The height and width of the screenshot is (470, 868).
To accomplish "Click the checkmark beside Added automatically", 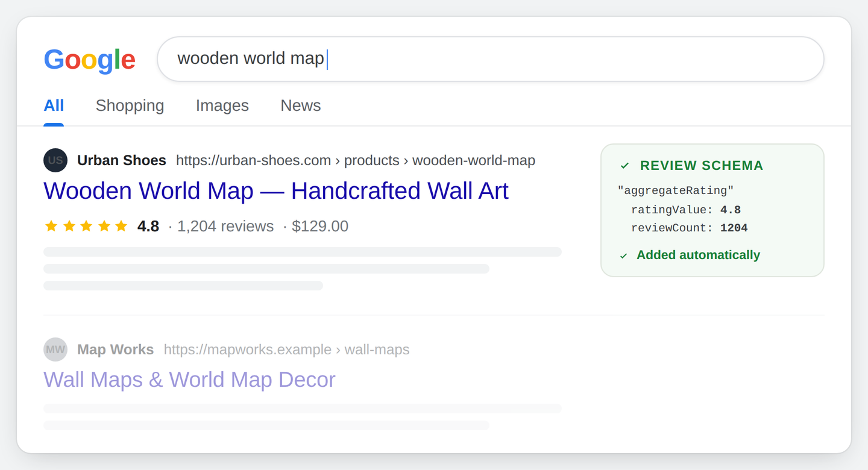I will click(624, 255).
